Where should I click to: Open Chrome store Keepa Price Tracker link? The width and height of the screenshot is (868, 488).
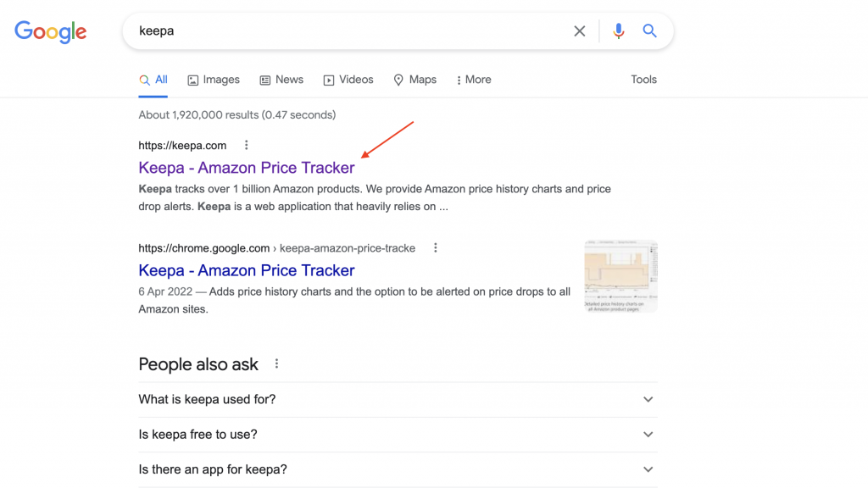[x=247, y=271]
